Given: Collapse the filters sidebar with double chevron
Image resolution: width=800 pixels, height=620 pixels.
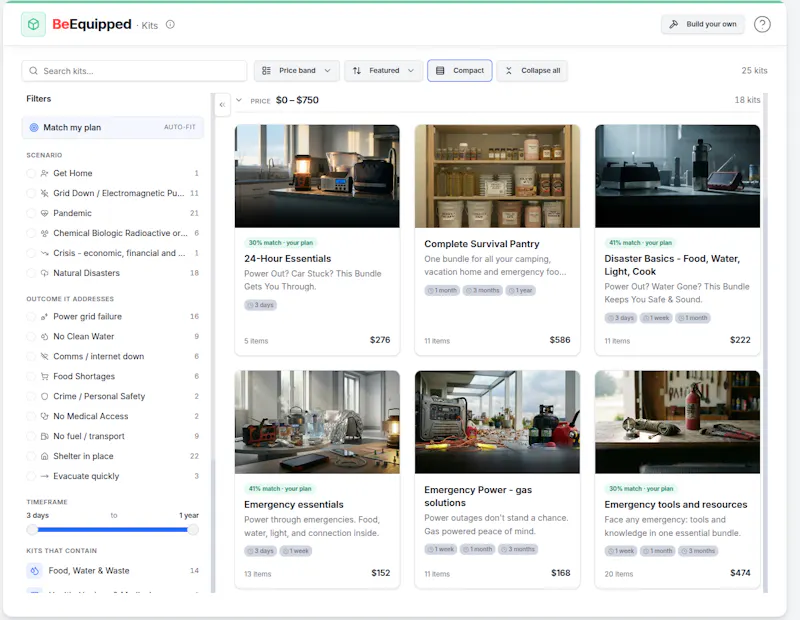Looking at the screenshot, I should pos(222,105).
